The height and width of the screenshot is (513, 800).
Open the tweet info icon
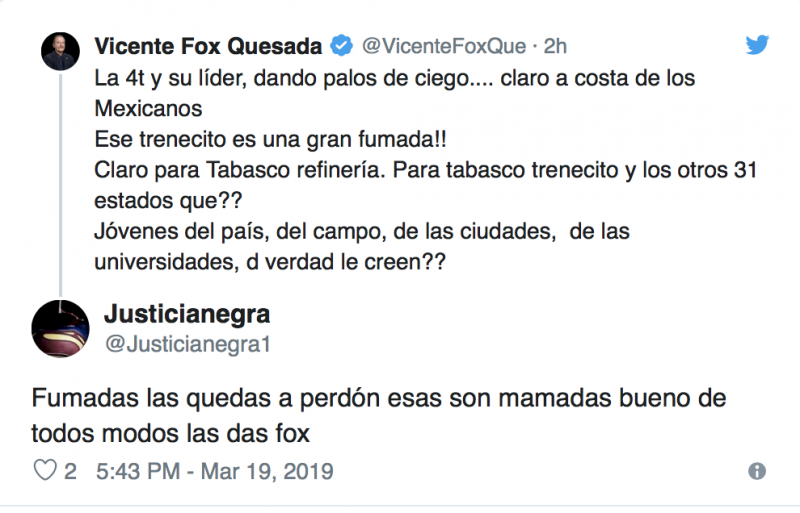pos(757,471)
